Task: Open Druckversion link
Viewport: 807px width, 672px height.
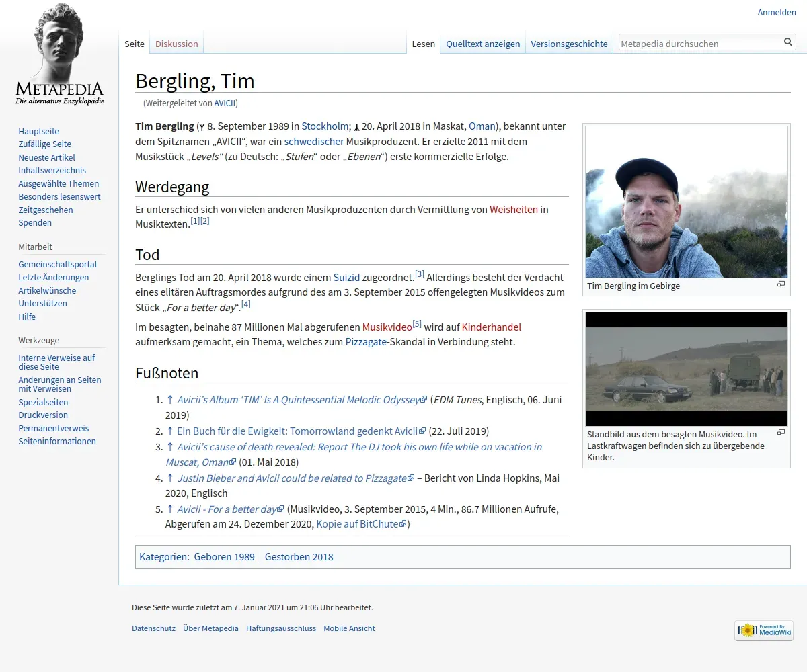Action: click(x=43, y=415)
